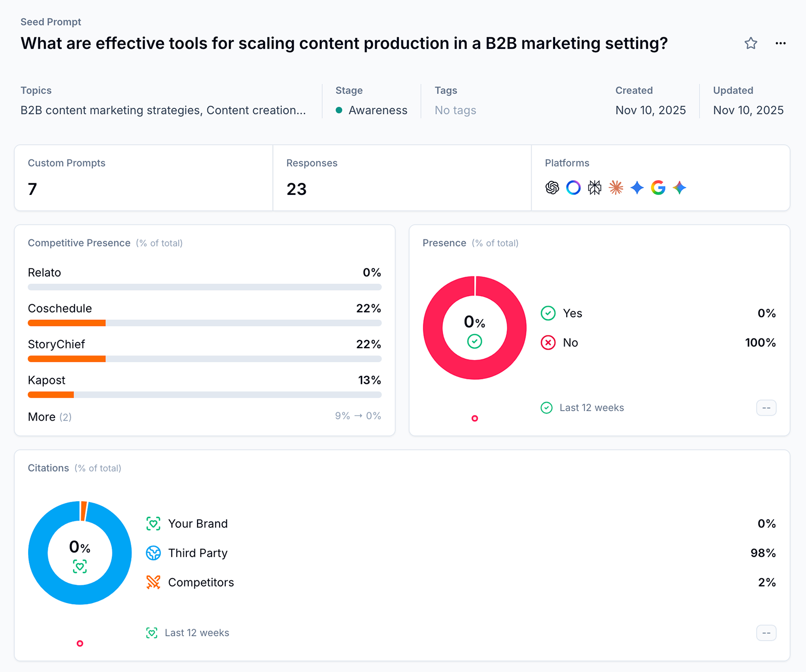Click the green check icon beside Yes
Viewport: 806px width, 672px height.
coord(548,313)
